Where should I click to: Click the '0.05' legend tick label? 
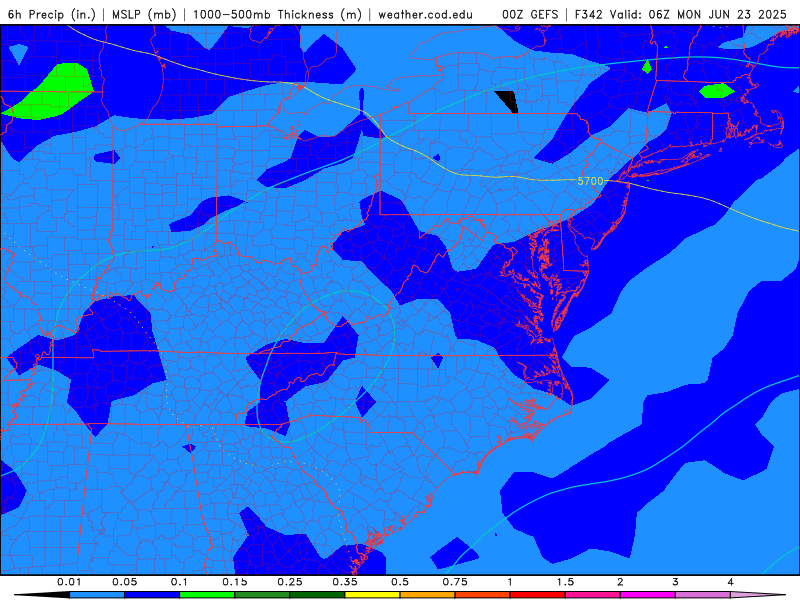pyautogui.click(x=124, y=582)
